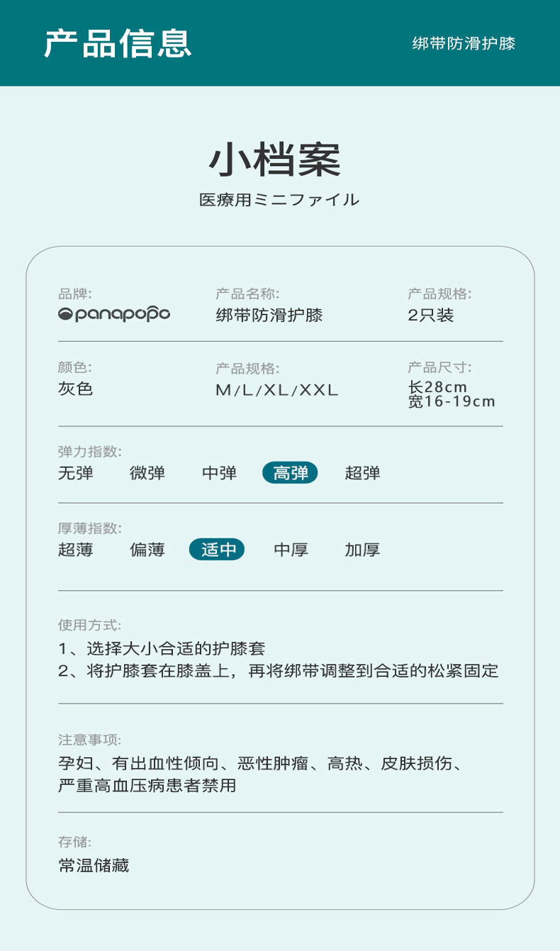Viewport: 560px width, 951px height.
Task: Click the M/L/XL/XXL size specification
Action: [x=277, y=389]
